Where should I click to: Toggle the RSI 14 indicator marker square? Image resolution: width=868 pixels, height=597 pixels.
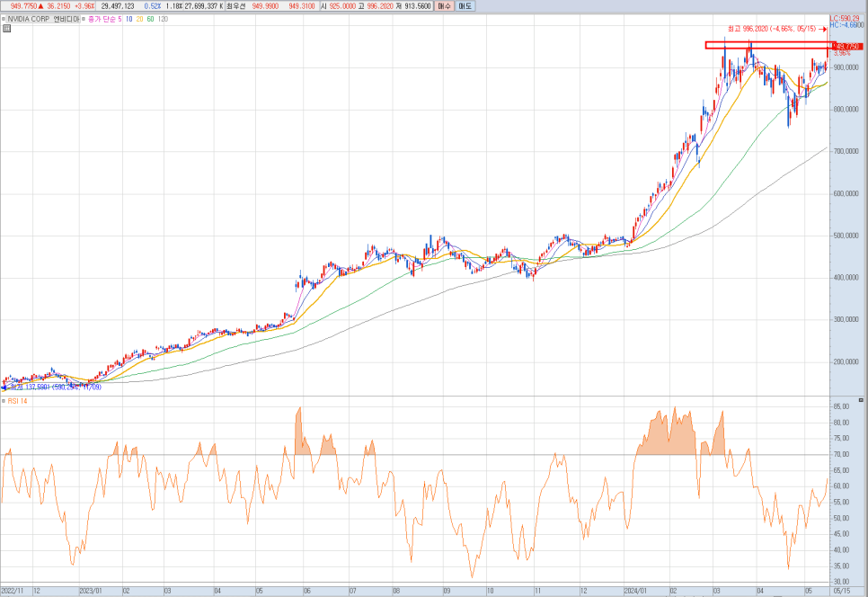(x=4, y=401)
